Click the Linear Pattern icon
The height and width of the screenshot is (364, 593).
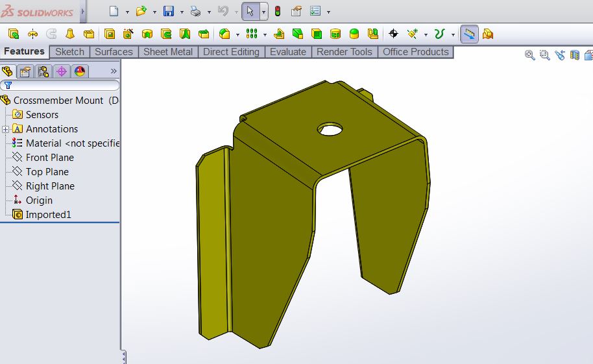(252, 34)
